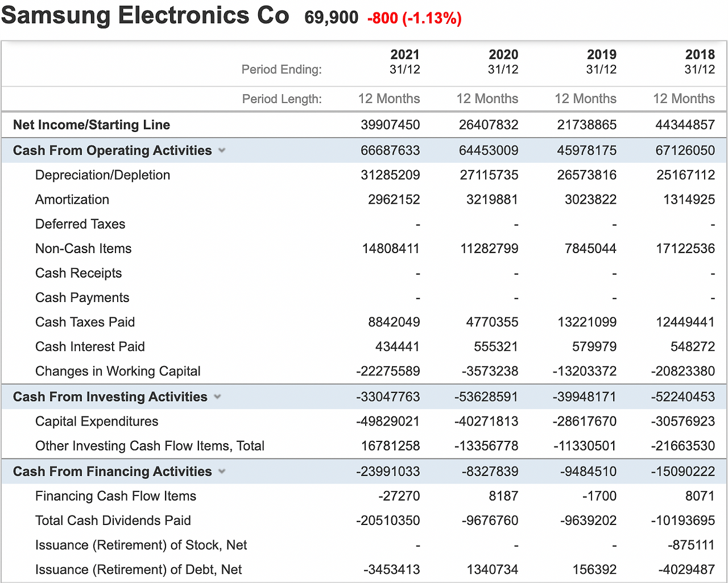Click the cash interest paid value 548272
Viewport: 728px width, 583px height.
click(693, 346)
